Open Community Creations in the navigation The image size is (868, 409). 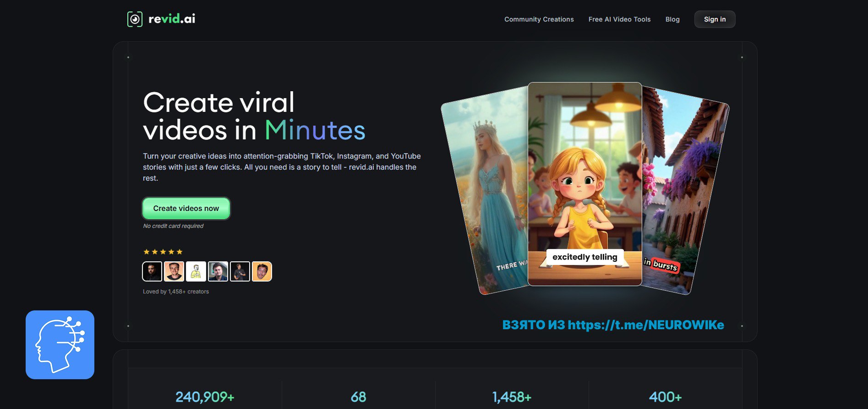click(x=539, y=19)
